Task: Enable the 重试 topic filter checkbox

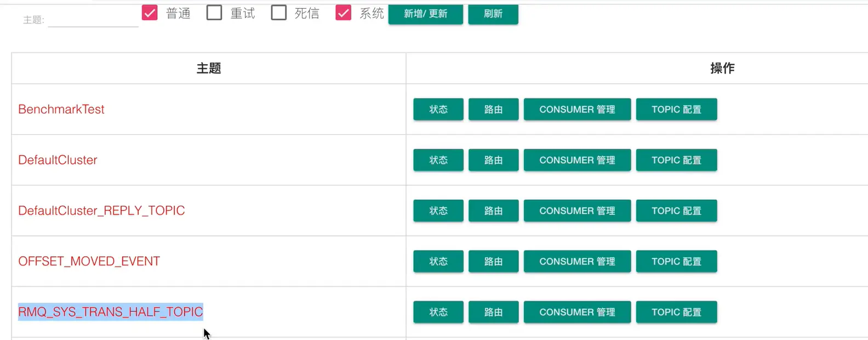Action: coord(214,13)
